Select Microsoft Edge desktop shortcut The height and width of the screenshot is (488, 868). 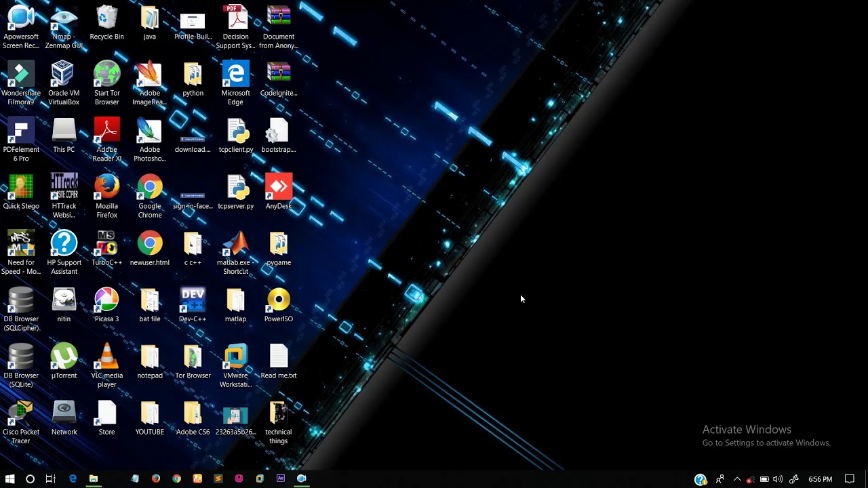(x=235, y=83)
